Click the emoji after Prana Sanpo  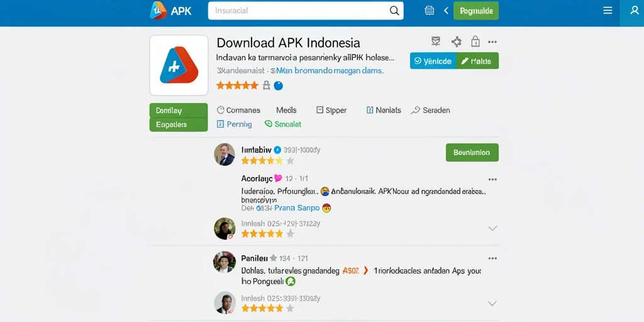point(326,208)
